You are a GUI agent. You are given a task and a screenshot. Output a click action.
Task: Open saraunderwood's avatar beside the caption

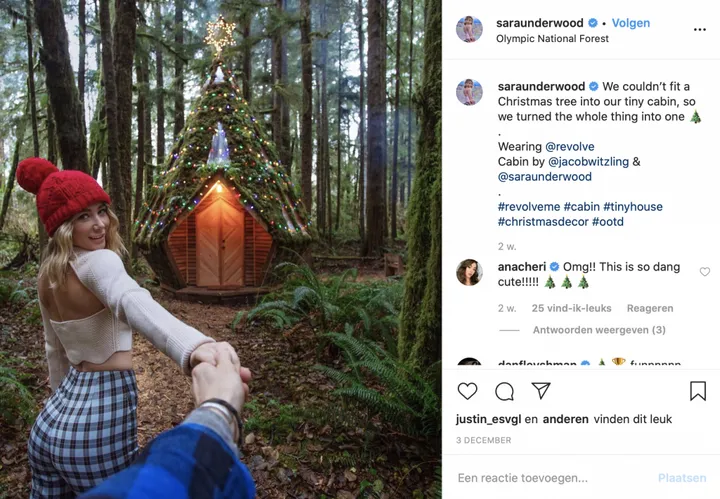pos(469,92)
